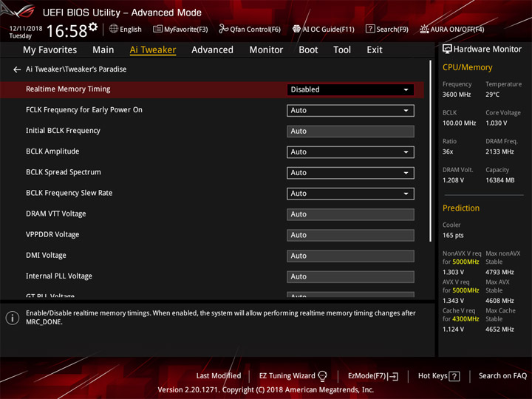Click the DRAM VTT Voltage label
Screen dimensions: 532x399
[x=56, y=214]
